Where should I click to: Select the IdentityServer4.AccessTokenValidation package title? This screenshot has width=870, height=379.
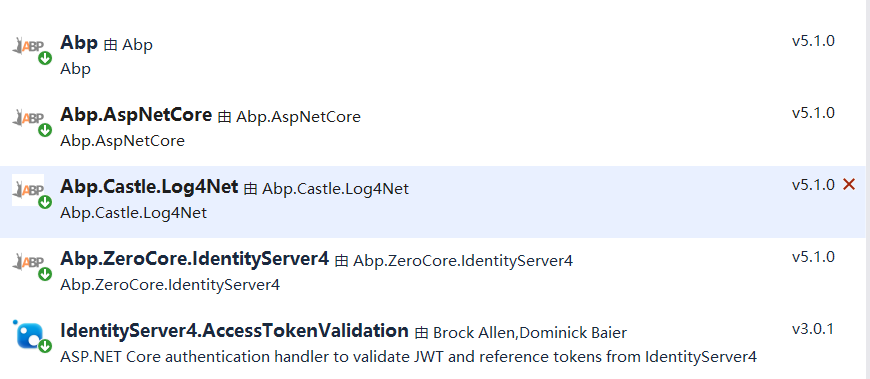[x=234, y=331]
